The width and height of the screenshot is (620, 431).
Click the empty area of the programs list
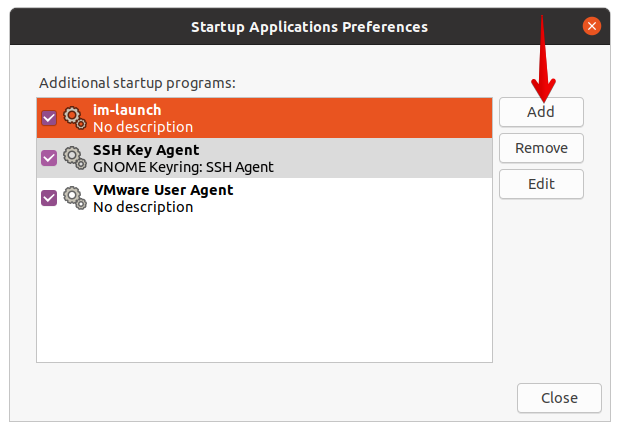coord(264,290)
